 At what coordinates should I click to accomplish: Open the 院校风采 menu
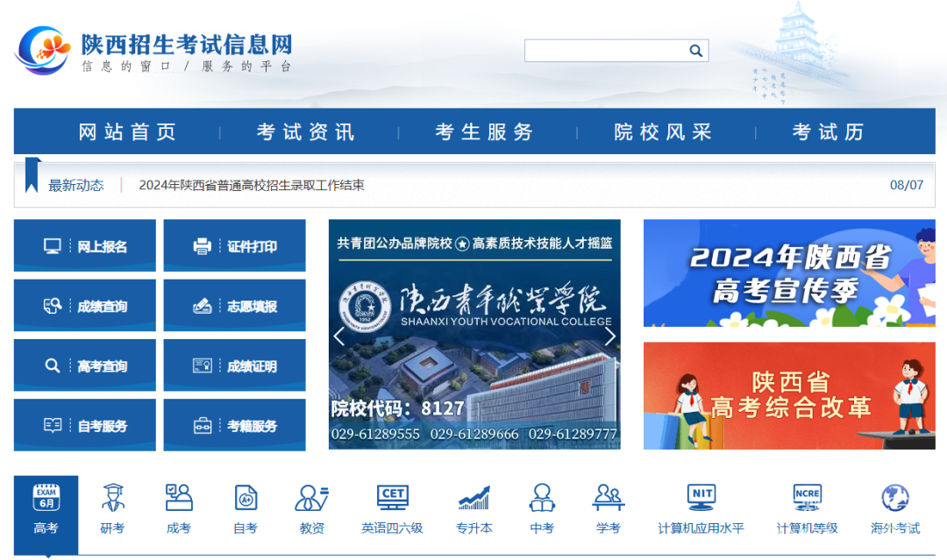coord(663,131)
